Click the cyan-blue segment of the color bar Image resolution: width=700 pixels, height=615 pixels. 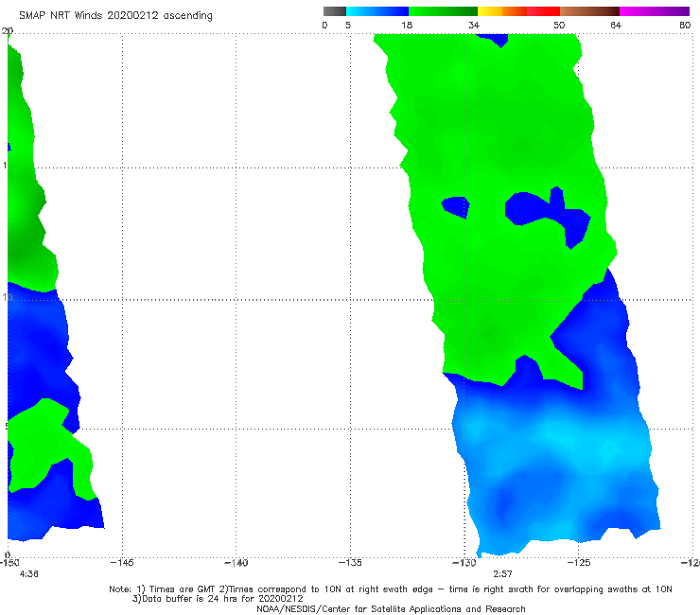[x=377, y=11]
